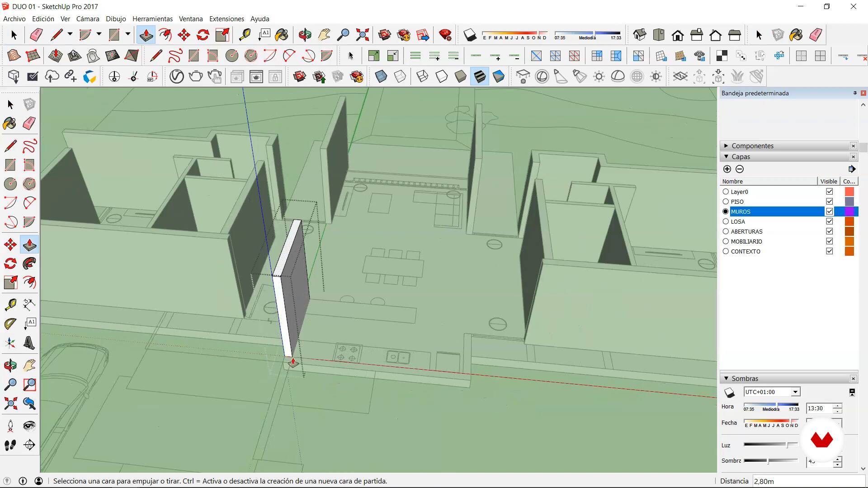
Task: Open the UTC+01:00 time zone dropdown
Action: coord(795,392)
